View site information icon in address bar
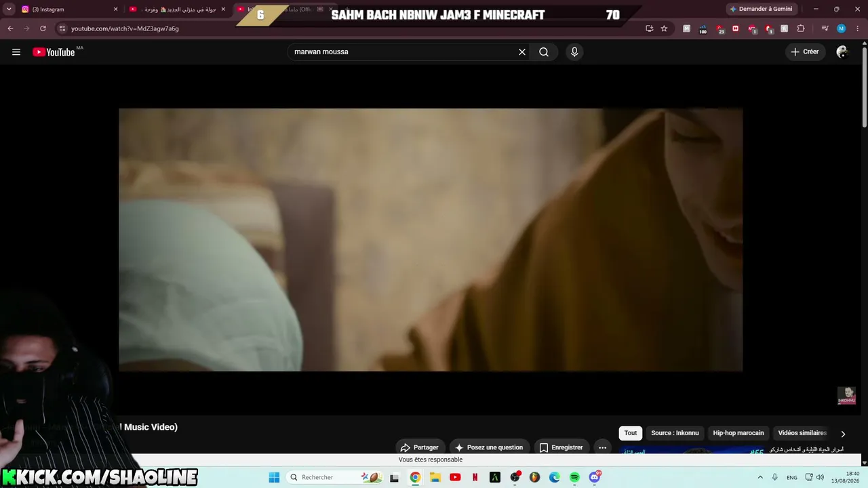 coord(62,28)
